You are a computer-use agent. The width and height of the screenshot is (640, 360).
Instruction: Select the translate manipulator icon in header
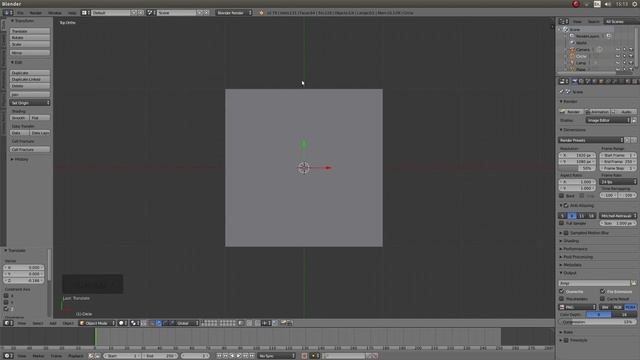[159, 323]
